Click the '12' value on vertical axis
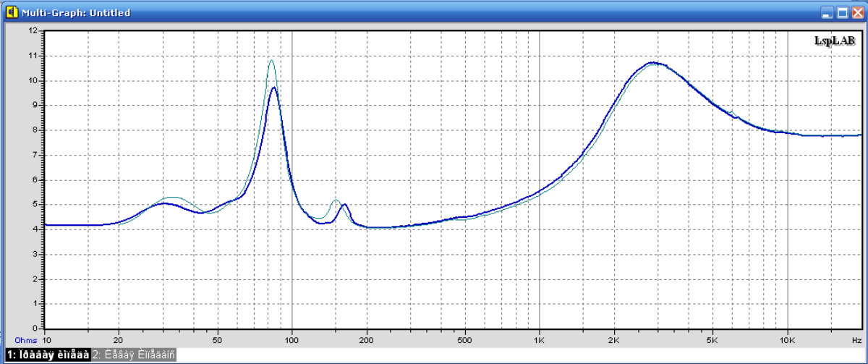The width and height of the screenshot is (868, 364). [x=32, y=30]
